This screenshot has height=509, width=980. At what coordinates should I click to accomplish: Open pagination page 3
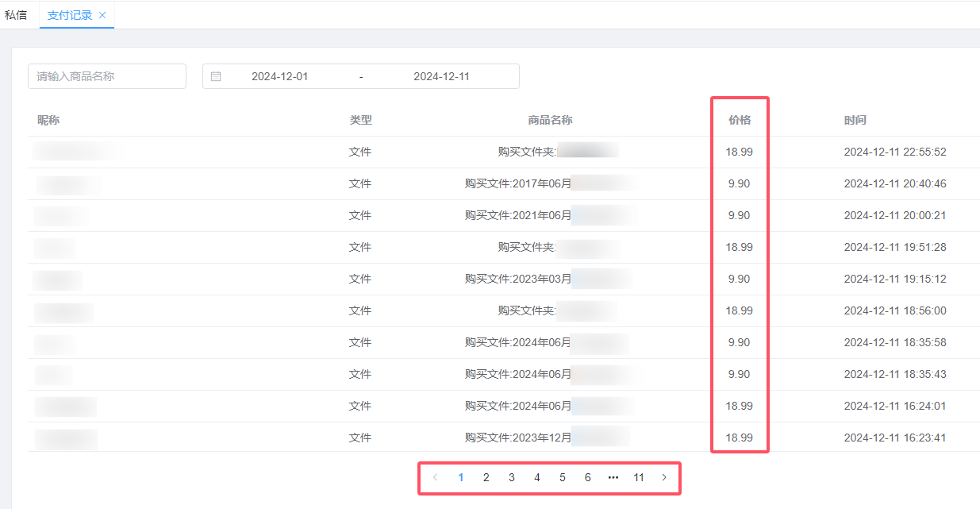(x=512, y=477)
